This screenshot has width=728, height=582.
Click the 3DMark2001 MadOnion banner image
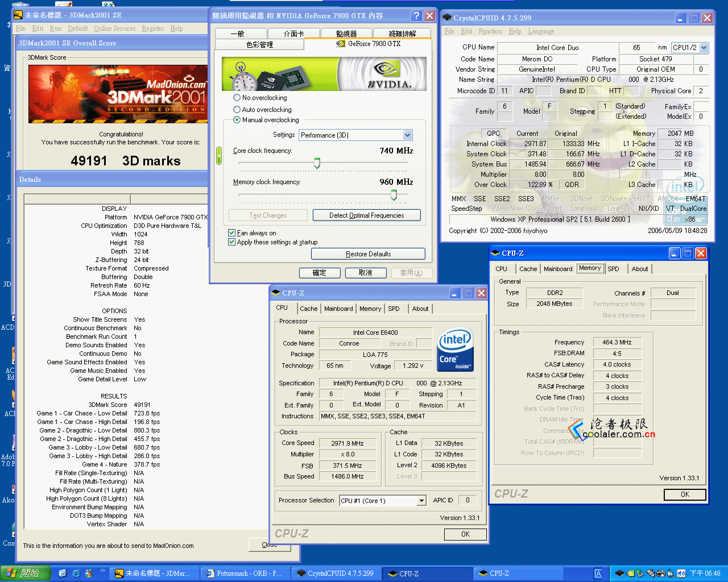118,94
